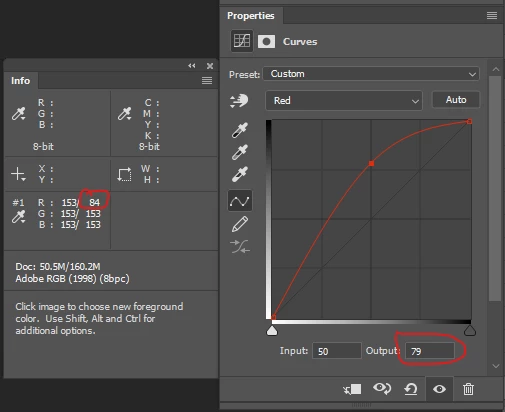Viewport: 505px width, 412px height.
Task: Select the white point eyedropper
Action: tap(240, 174)
